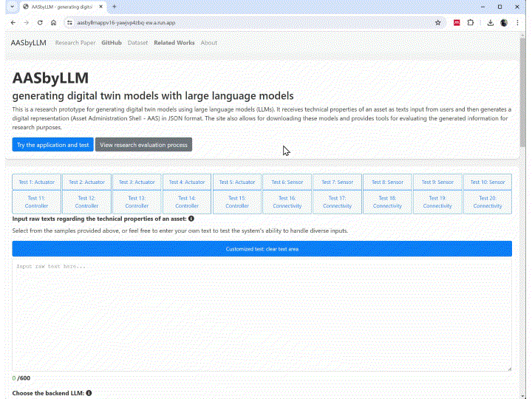Open the Research Paper nav link
The image size is (532, 399).
(75, 43)
